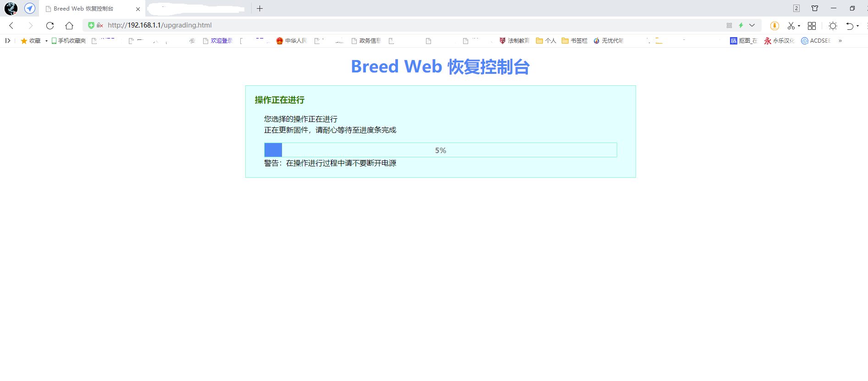
Task: Toggle the bookmarks sidebar expand icon
Action: (8, 41)
